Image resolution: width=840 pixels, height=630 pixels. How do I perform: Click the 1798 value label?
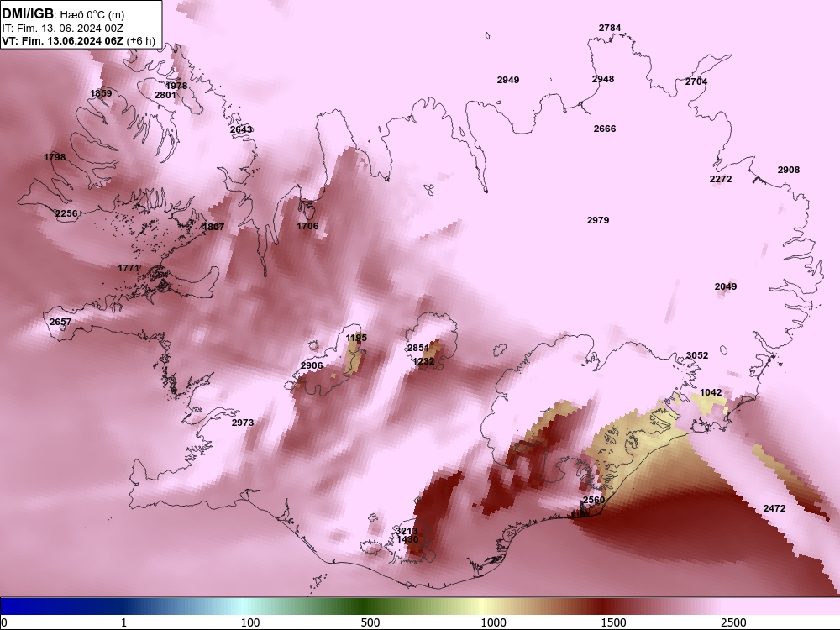tap(55, 157)
